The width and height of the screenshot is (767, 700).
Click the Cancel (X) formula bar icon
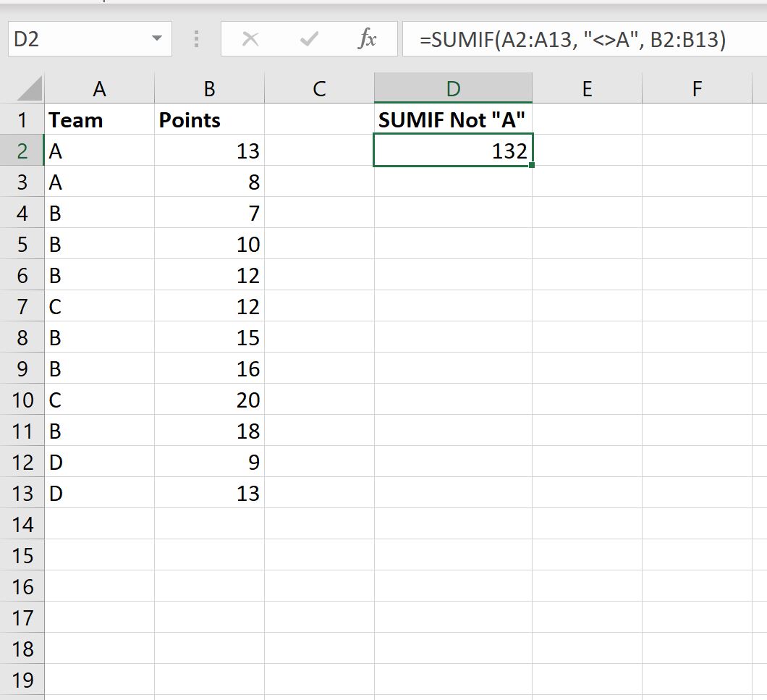pyautogui.click(x=250, y=39)
